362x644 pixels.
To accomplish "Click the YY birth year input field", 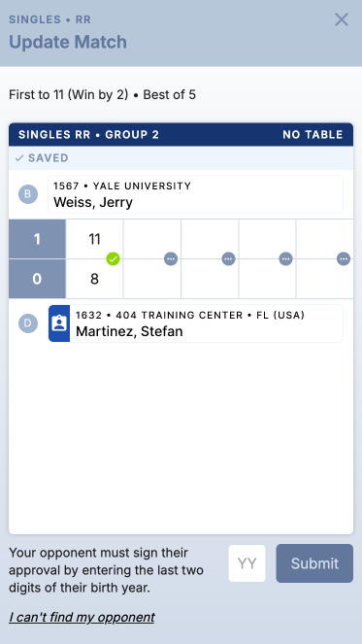I will coord(247,563).
